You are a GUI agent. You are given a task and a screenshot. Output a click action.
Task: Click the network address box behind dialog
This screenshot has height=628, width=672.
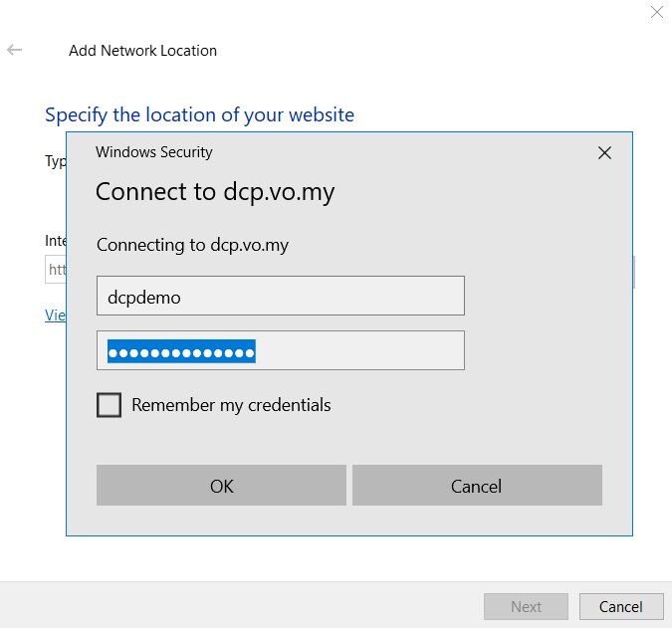tap(55, 270)
